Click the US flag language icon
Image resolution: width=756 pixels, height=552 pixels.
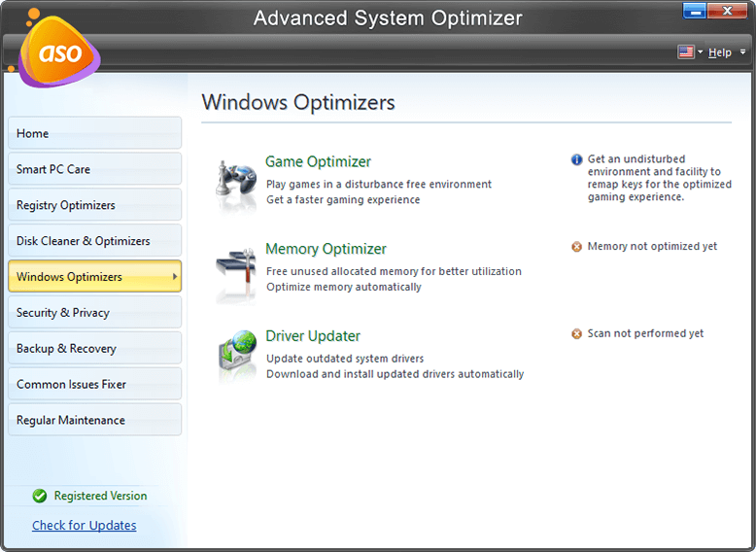tap(685, 52)
